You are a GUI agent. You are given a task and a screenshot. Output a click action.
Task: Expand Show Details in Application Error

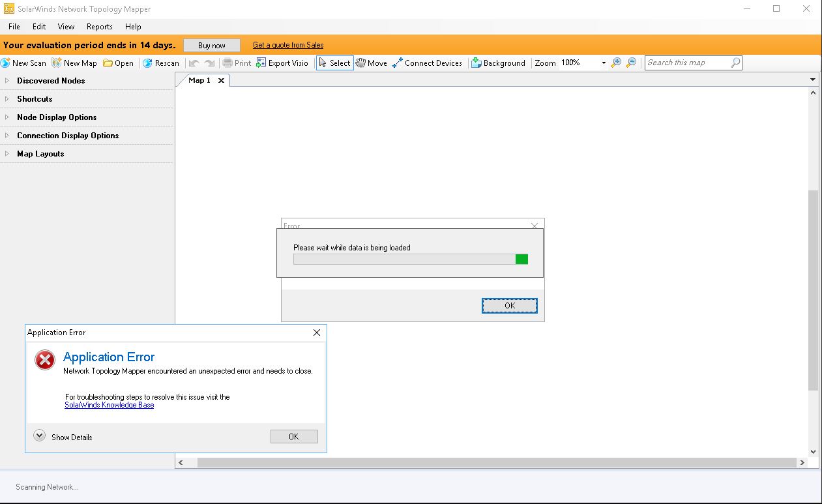coord(39,436)
